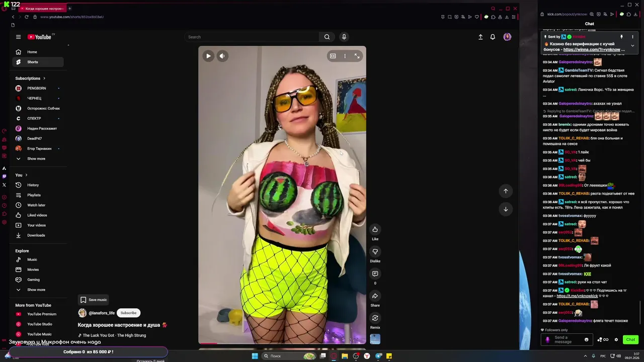
Task: Open the t.me/ynknowkick Telegram link
Action: pos(577,296)
